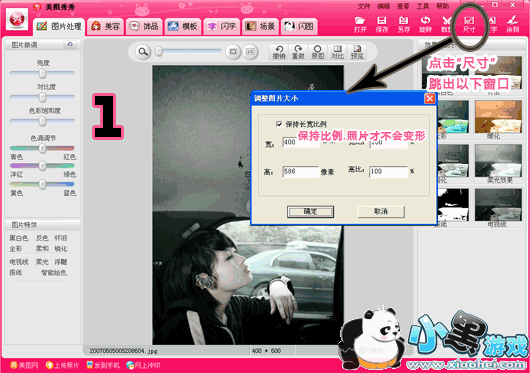Click the 400 * 600 dimensions text
This screenshot has width=530, height=373.
[x=266, y=351]
